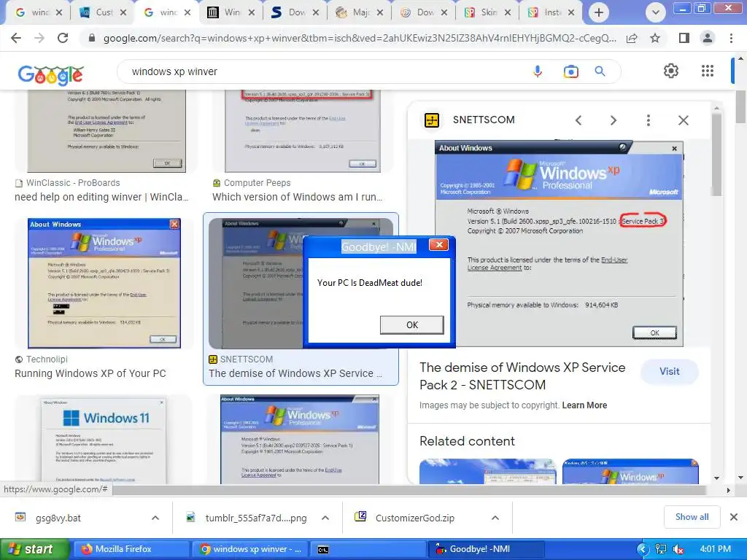
Task: Show next image in preview panel
Action: click(x=613, y=120)
